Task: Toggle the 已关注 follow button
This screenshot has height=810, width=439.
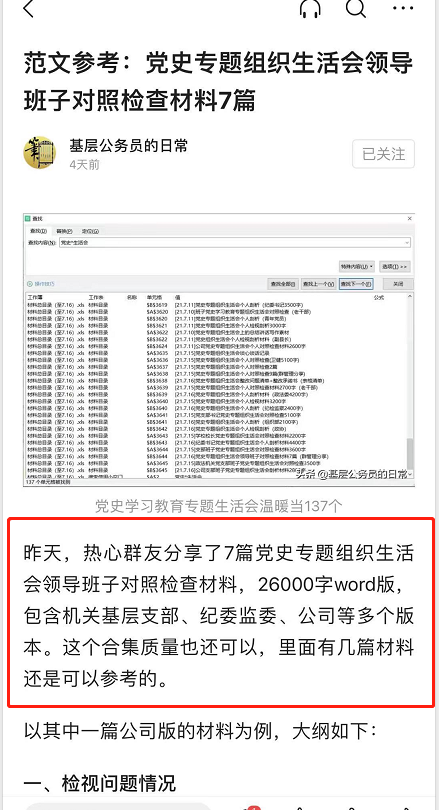Action: [x=383, y=153]
